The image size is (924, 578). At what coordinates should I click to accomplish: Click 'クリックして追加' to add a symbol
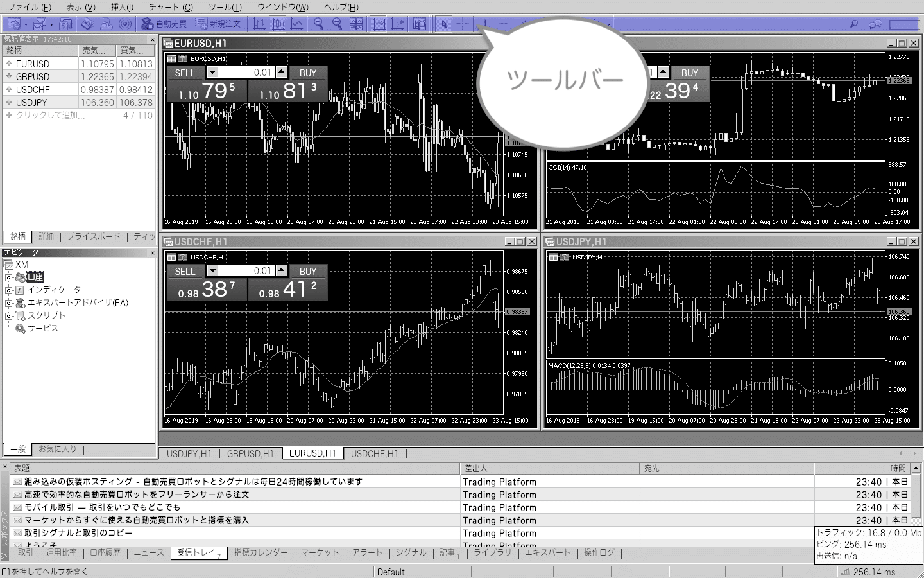click(x=50, y=116)
